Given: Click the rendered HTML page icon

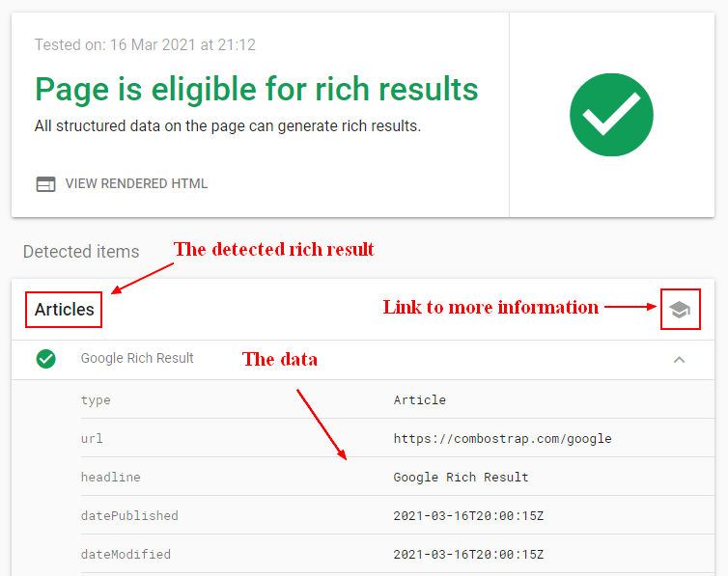Looking at the screenshot, I should tap(45, 184).
